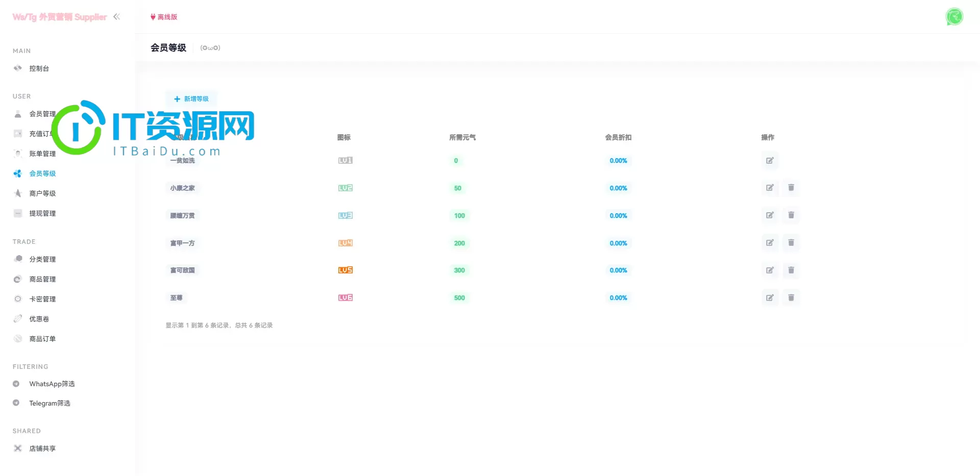
Task: Open 卡密管理 page
Action: [x=42, y=299]
